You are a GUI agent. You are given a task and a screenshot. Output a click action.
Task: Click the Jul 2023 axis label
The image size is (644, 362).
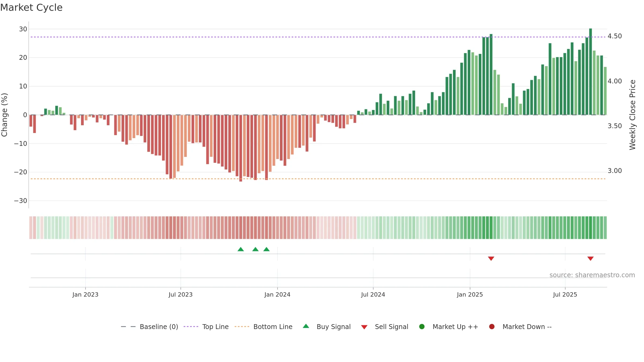tap(181, 295)
